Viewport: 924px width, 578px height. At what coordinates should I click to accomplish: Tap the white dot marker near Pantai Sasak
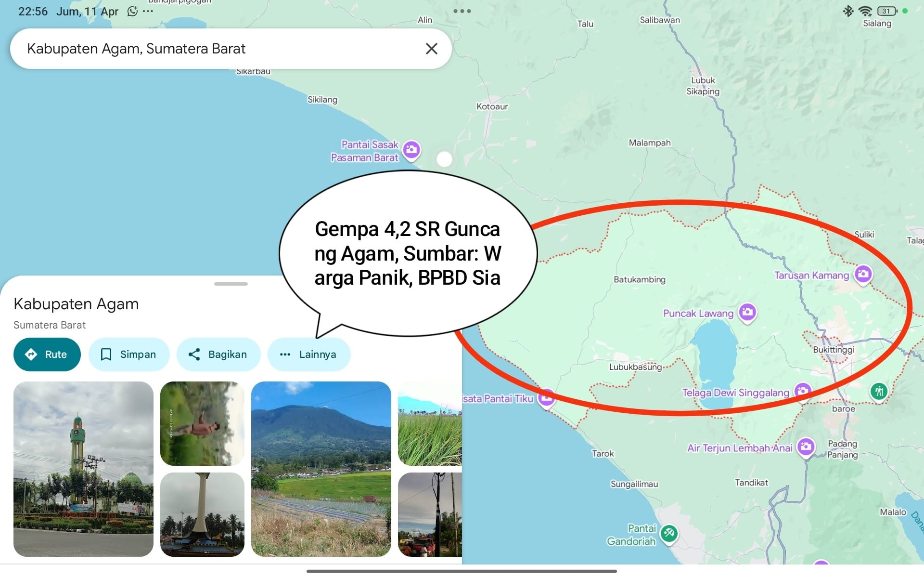pos(444,159)
